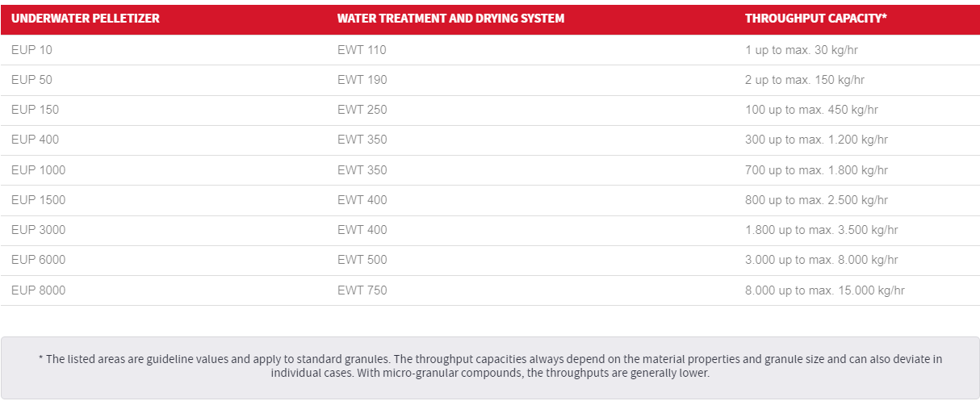Select the EUP 1500 row label
The image size is (980, 401).
(x=38, y=200)
